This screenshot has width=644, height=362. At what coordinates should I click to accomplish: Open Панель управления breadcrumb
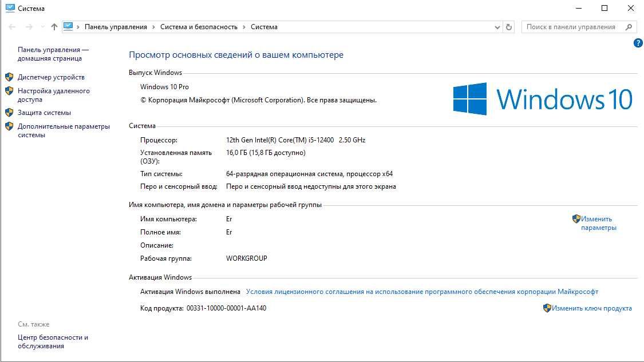[x=116, y=27]
